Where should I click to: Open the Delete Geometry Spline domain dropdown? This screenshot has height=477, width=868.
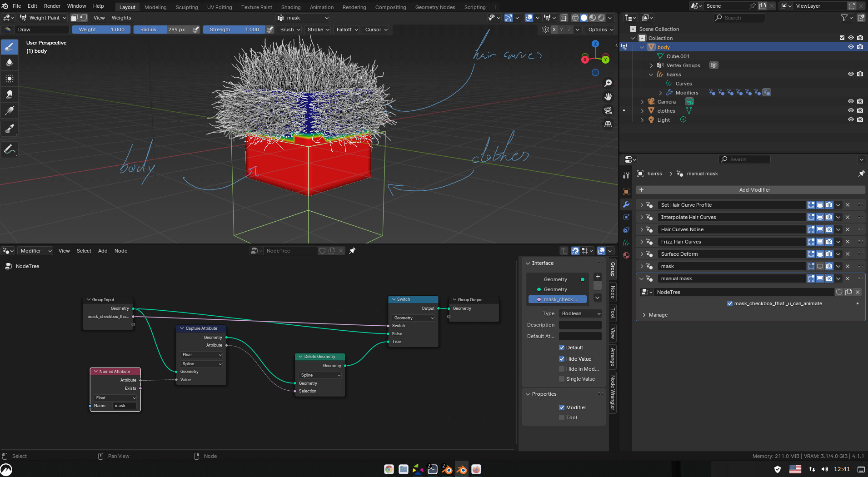click(320, 375)
